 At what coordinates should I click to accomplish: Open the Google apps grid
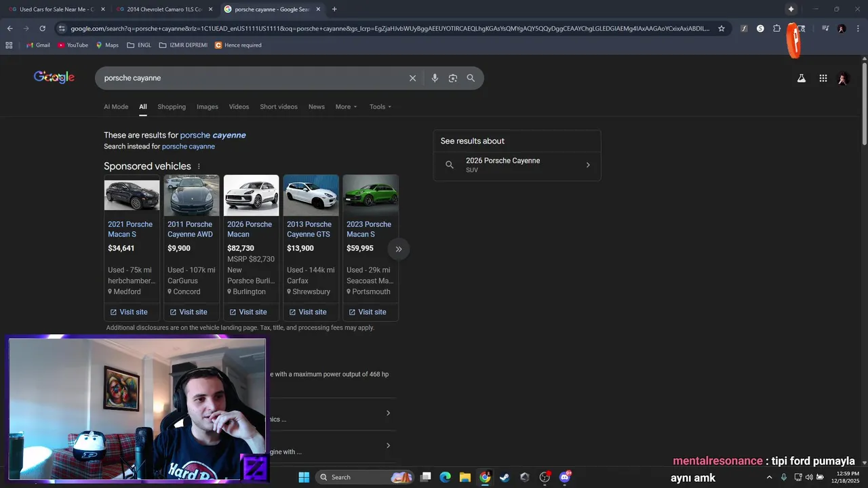pos(823,79)
